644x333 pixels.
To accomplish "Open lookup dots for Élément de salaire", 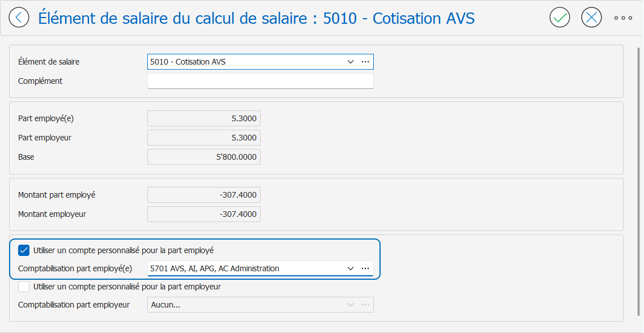I will tap(365, 62).
